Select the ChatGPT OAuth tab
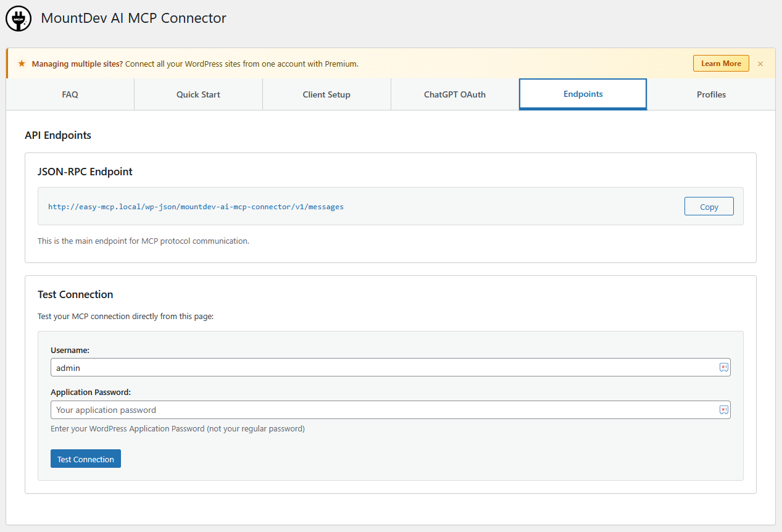782x532 pixels. tap(455, 94)
